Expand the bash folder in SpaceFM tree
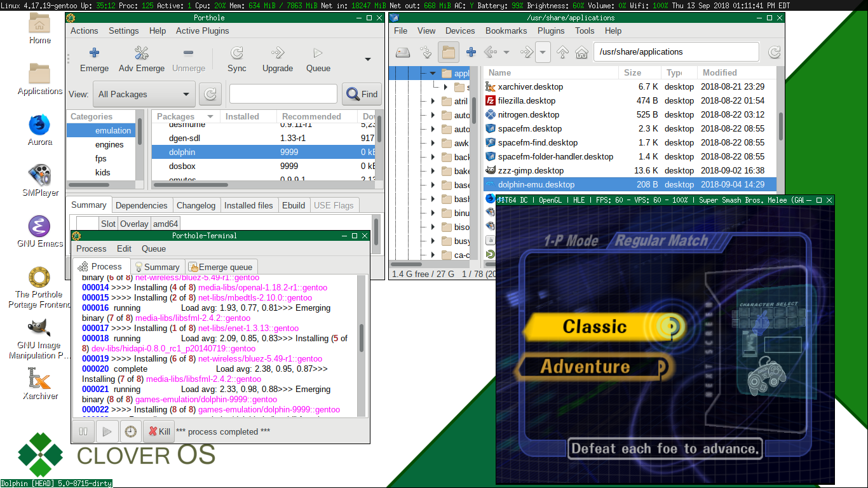The width and height of the screenshot is (868, 488). 433,199
